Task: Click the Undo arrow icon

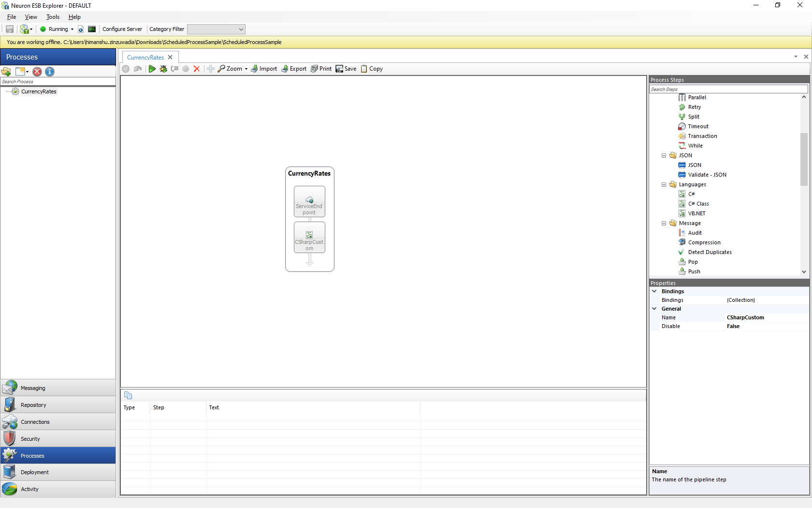Action: click(138, 69)
